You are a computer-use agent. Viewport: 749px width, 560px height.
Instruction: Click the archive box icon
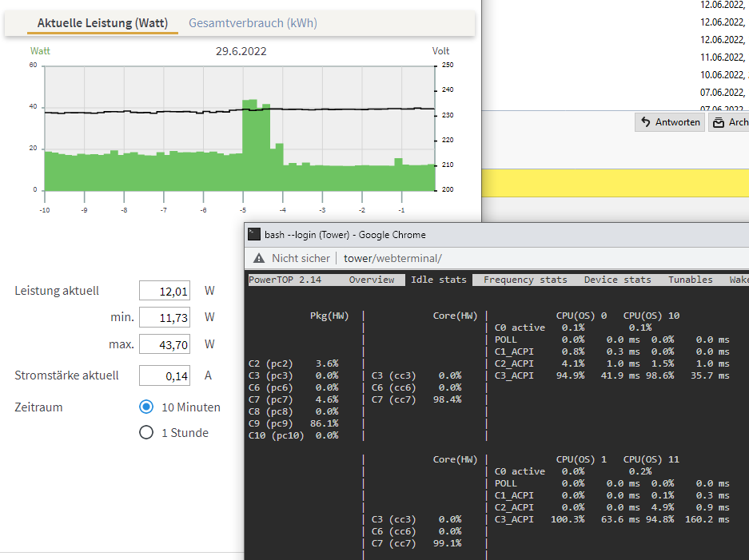(719, 123)
